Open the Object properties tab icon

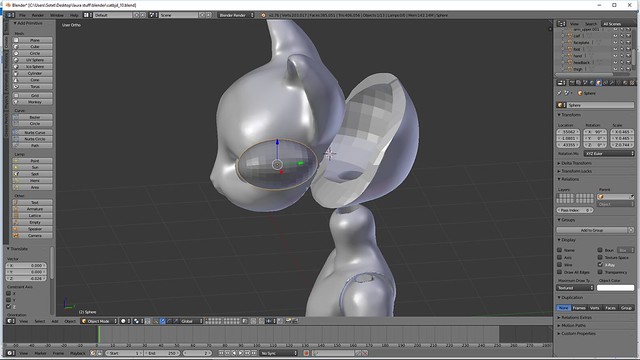click(x=598, y=83)
